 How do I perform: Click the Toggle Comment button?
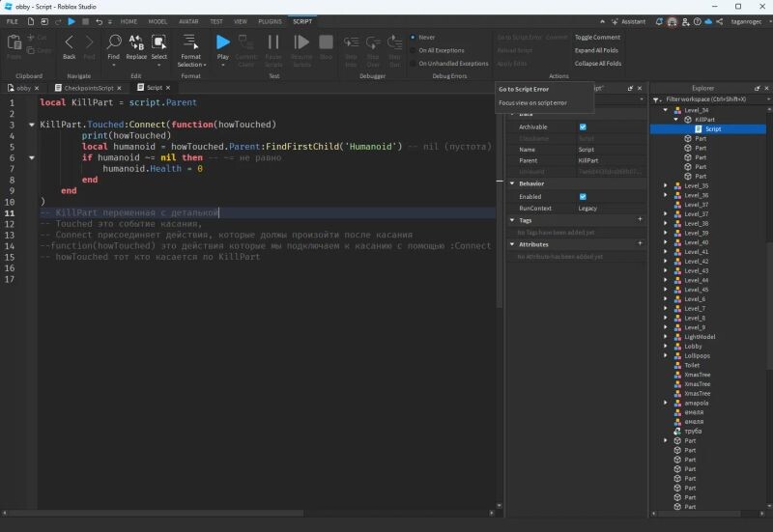(x=597, y=37)
